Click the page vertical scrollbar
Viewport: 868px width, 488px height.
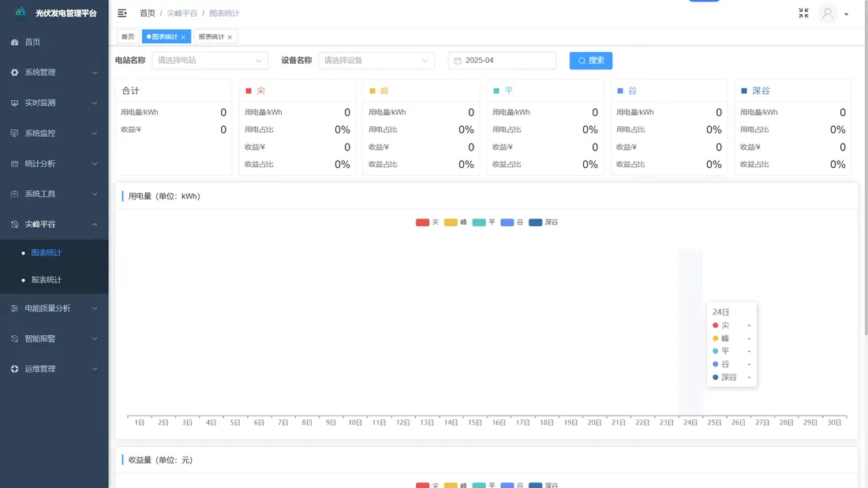tap(866, 166)
